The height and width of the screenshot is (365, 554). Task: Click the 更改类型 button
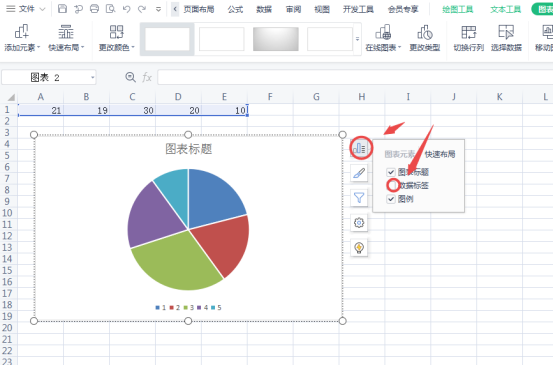pyautogui.click(x=425, y=38)
